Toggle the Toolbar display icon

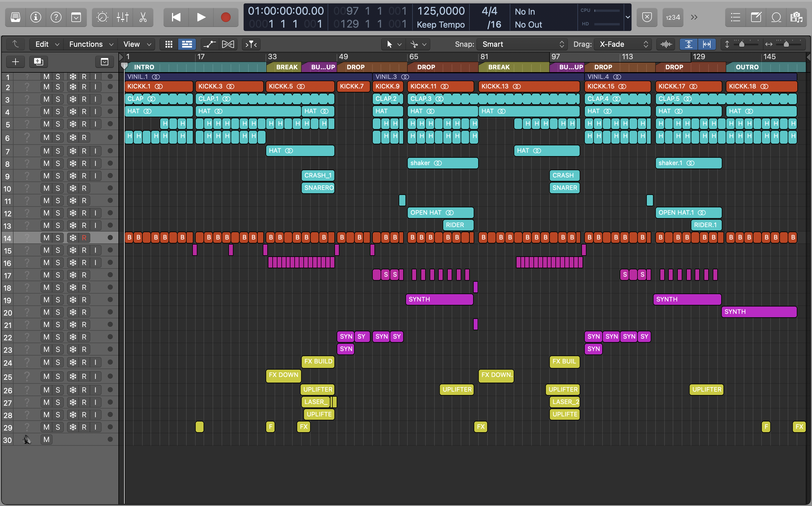76,17
